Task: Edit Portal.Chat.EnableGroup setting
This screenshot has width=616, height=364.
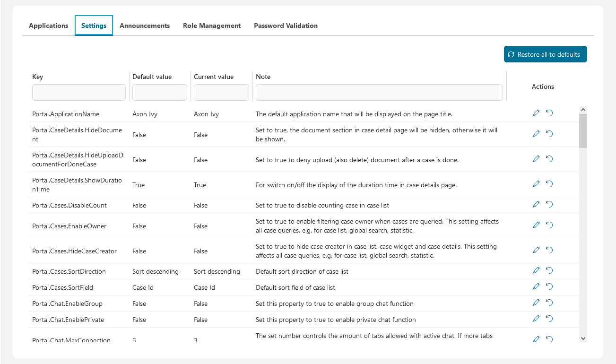Action: click(x=536, y=303)
